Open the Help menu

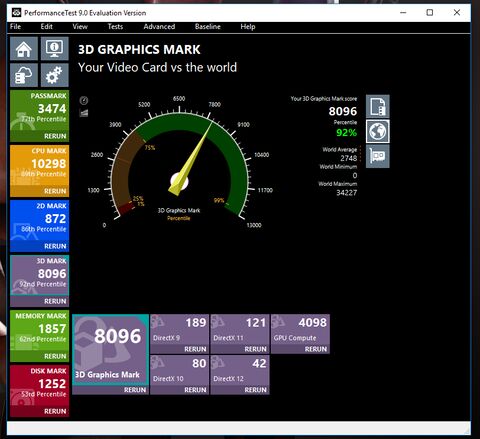248,27
